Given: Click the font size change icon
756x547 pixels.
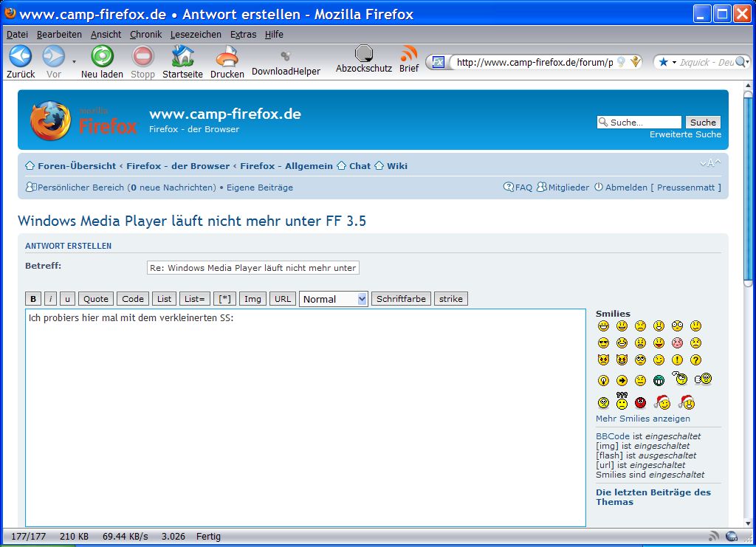Looking at the screenshot, I should [710, 163].
